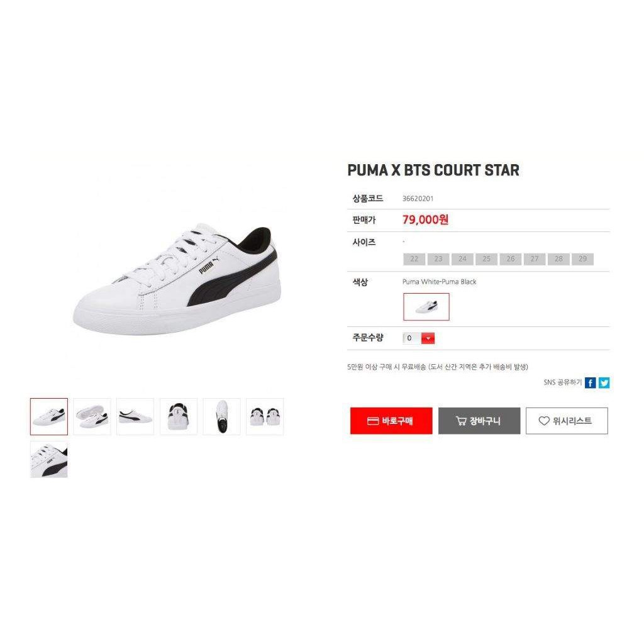Viewport: 644px width, 644px height.
Task: View close-up logo detail thumbnail
Action: pyautogui.click(x=49, y=460)
